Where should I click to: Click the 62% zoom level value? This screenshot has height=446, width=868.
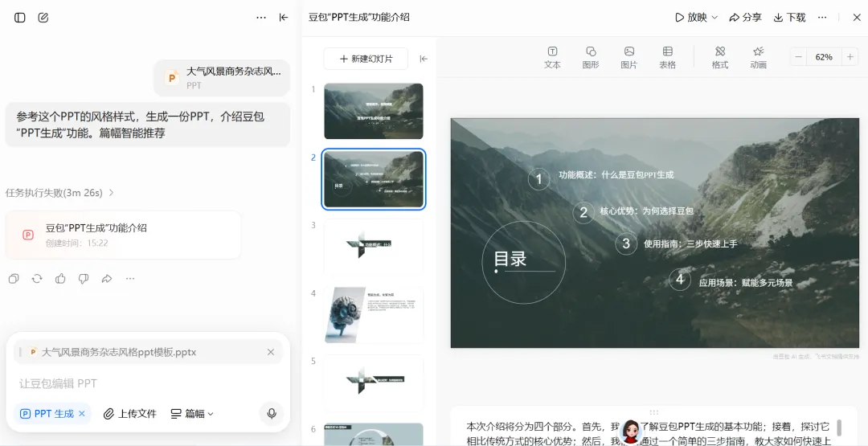click(x=824, y=57)
